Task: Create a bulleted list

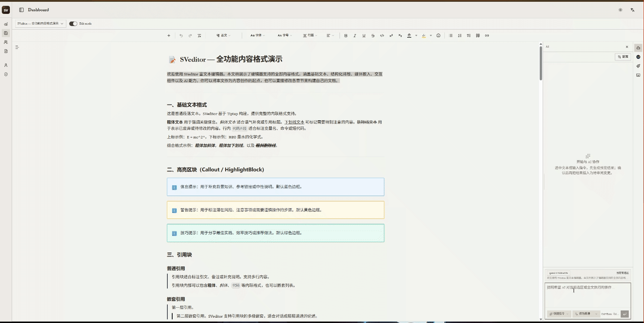Action: pos(451,35)
